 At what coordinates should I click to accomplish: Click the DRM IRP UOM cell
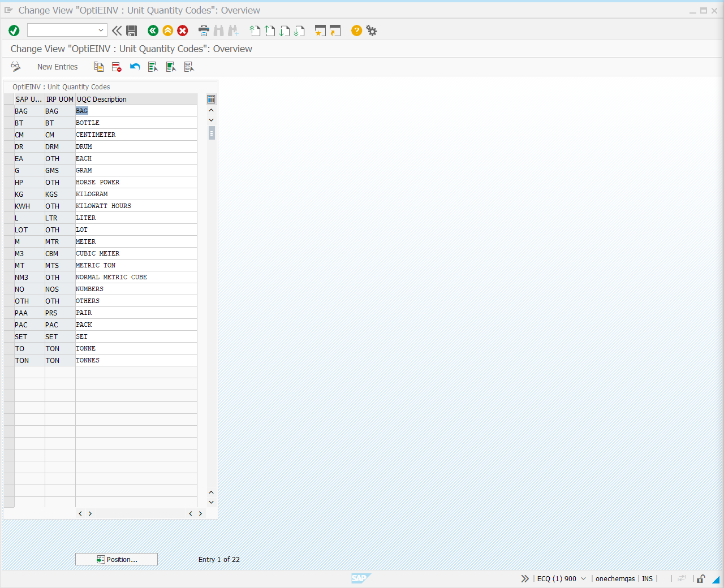click(60, 146)
